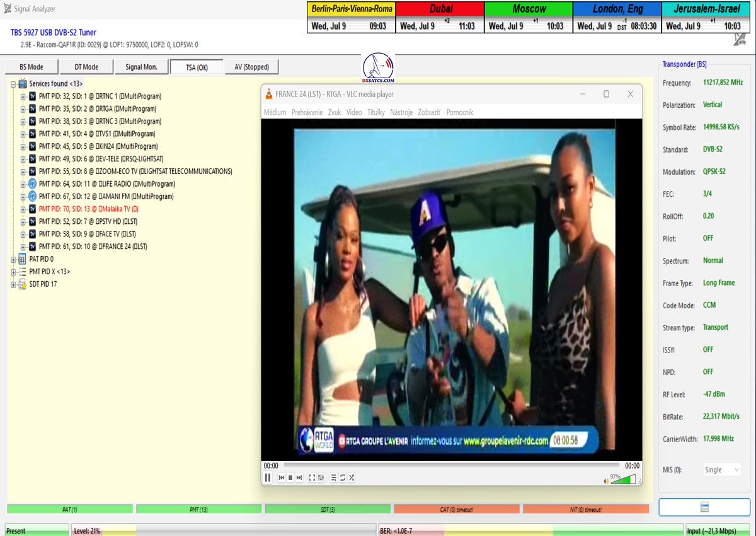
Task: Switch to the Signal Mon. tab
Action: (x=141, y=67)
